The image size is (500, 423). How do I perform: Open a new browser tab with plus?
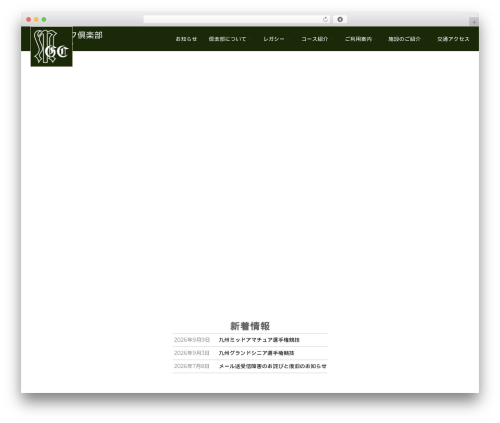click(x=474, y=22)
